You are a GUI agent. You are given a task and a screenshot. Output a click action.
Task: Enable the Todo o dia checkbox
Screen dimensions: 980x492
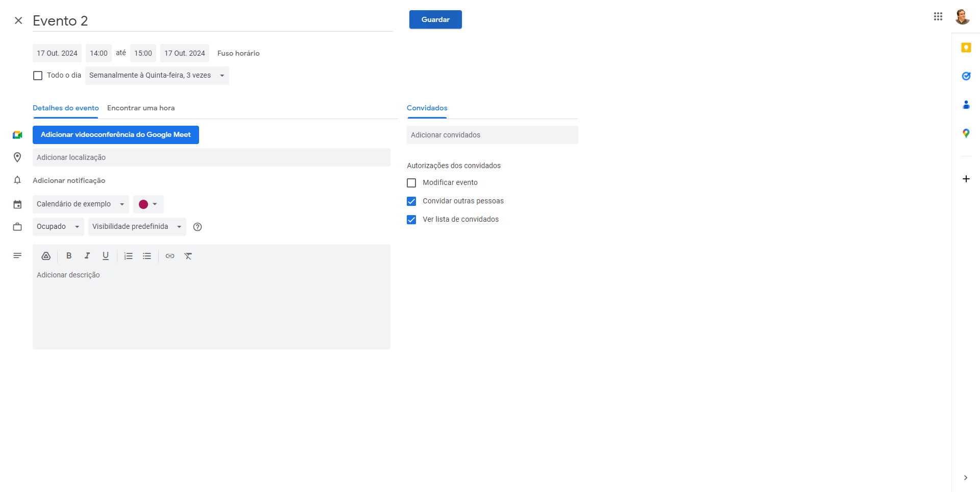tap(38, 76)
